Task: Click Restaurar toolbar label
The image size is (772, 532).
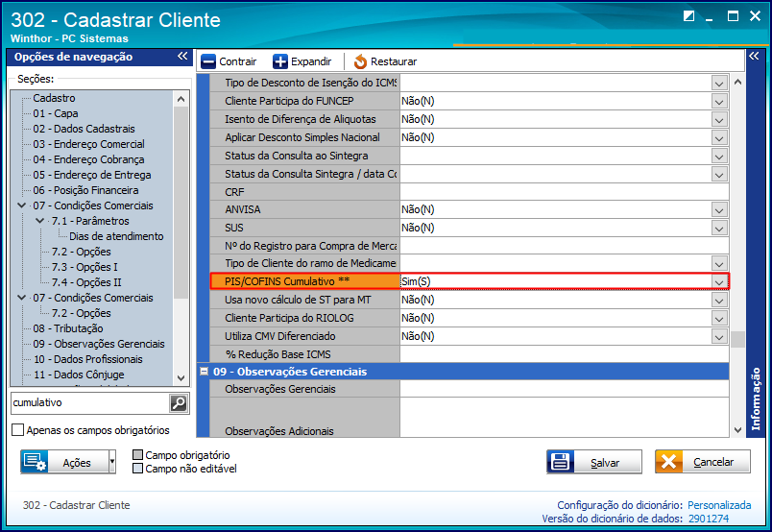Action: (394, 61)
